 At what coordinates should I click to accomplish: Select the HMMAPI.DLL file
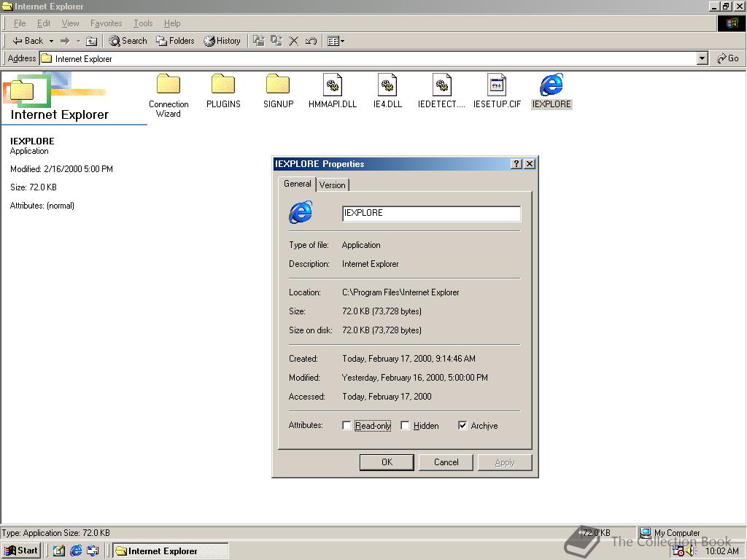tap(333, 91)
